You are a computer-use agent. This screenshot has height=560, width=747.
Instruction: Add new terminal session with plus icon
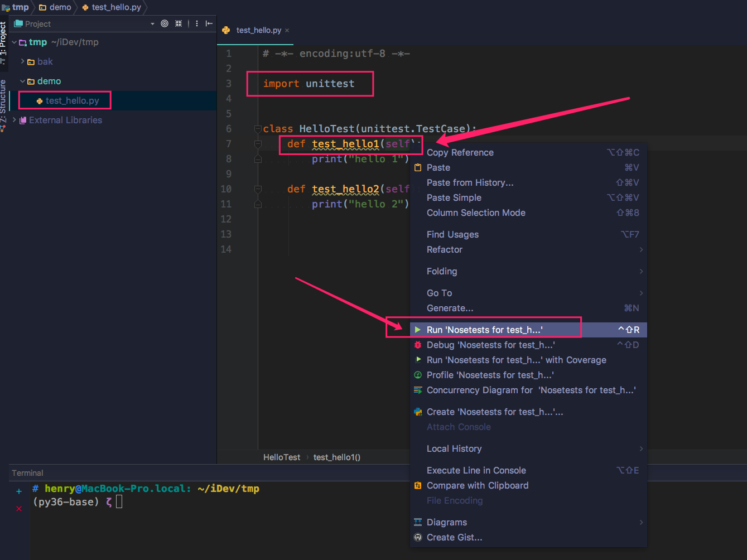point(19,491)
